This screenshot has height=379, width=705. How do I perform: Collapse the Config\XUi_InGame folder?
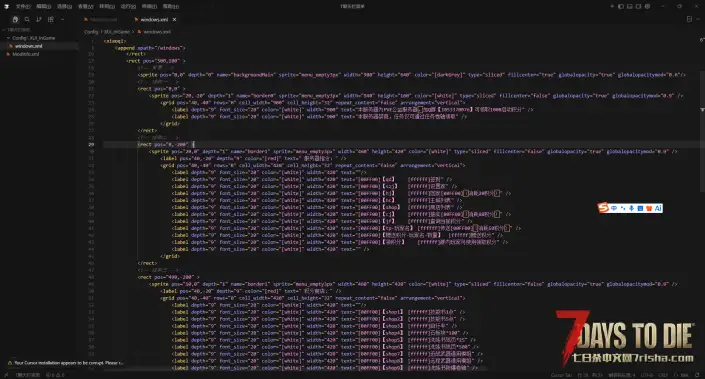[x=31, y=38]
